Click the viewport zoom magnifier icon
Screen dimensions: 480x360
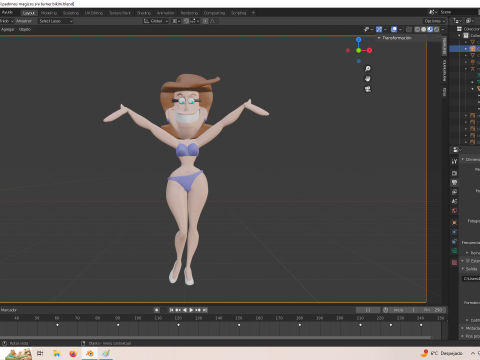coord(367,68)
